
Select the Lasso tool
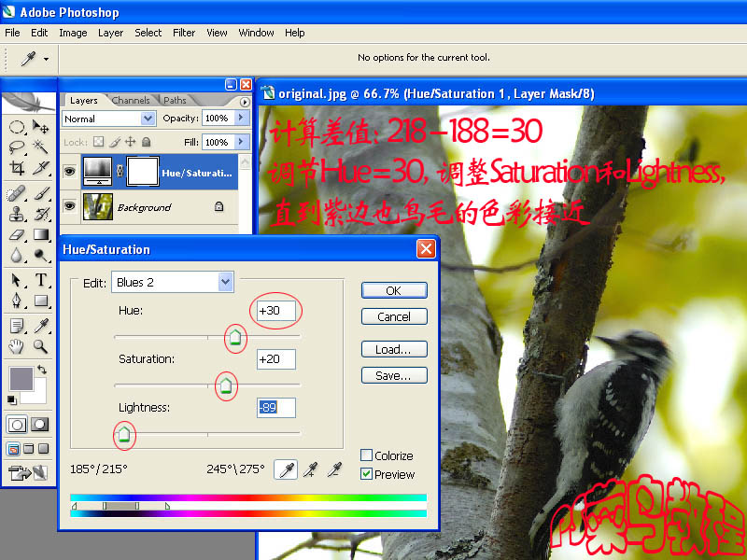tap(17, 147)
